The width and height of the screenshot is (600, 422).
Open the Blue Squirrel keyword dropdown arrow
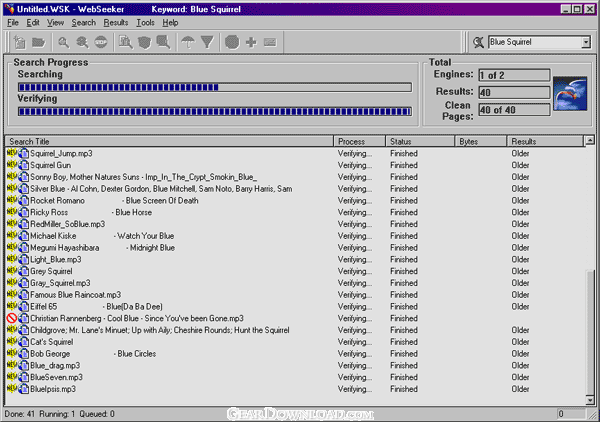pos(585,42)
